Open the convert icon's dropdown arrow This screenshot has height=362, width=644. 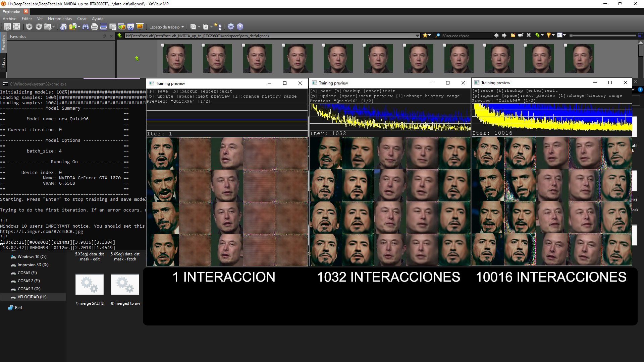click(x=54, y=27)
